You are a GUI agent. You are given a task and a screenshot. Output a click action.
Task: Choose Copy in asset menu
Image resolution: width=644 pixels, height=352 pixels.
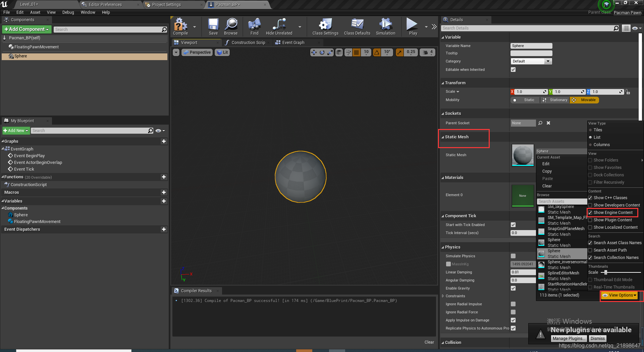point(547,171)
